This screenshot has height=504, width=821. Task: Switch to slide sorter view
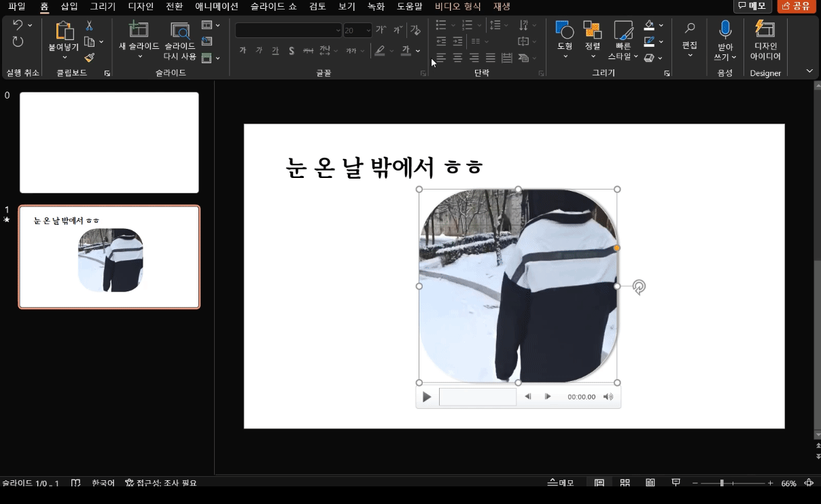coord(625,483)
